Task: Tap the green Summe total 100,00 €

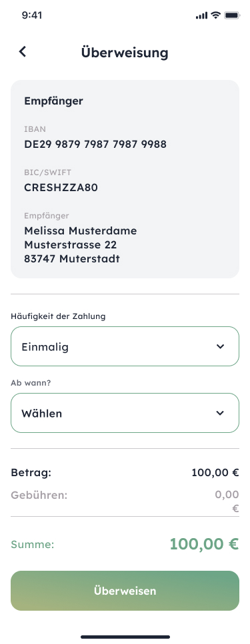Action: (205, 544)
